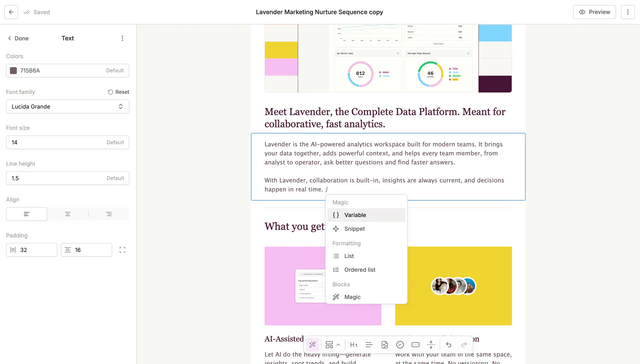Image resolution: width=640 pixels, height=364 pixels.
Task: Open the three-dot menu next to Text panel
Action: (122, 38)
